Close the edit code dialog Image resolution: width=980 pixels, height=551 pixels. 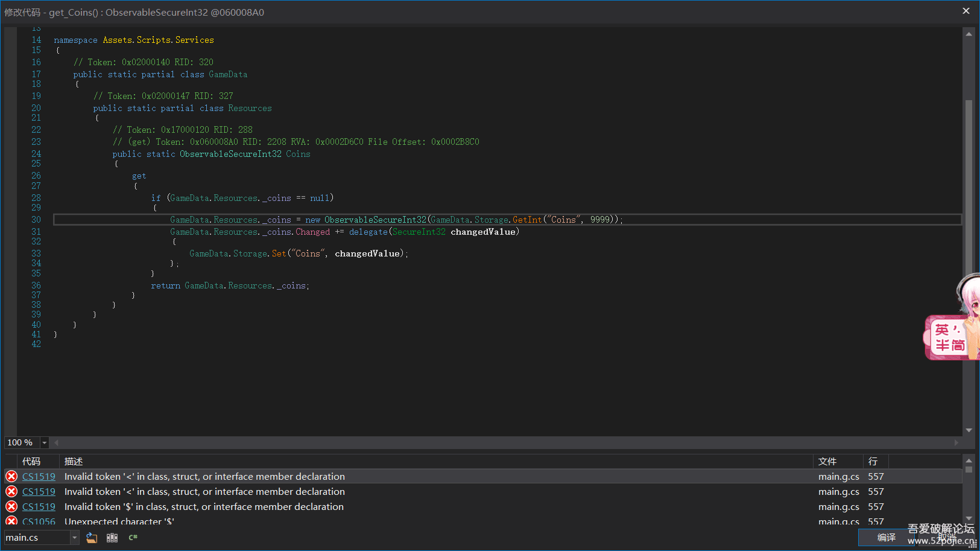[x=966, y=11]
